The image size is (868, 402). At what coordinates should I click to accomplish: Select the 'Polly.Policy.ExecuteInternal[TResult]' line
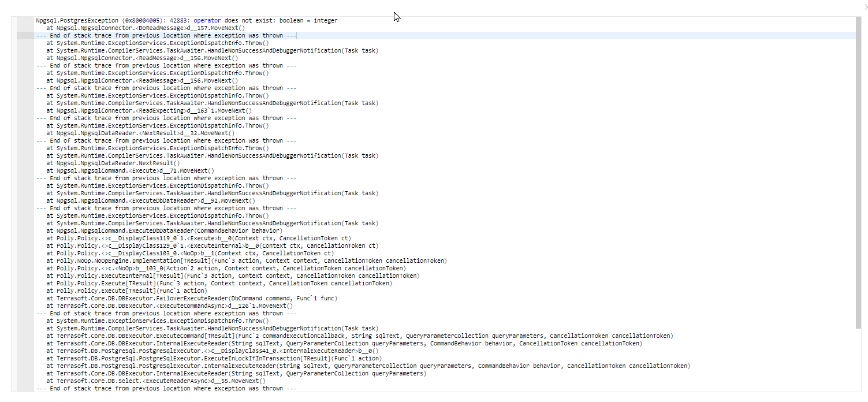tap(233, 276)
